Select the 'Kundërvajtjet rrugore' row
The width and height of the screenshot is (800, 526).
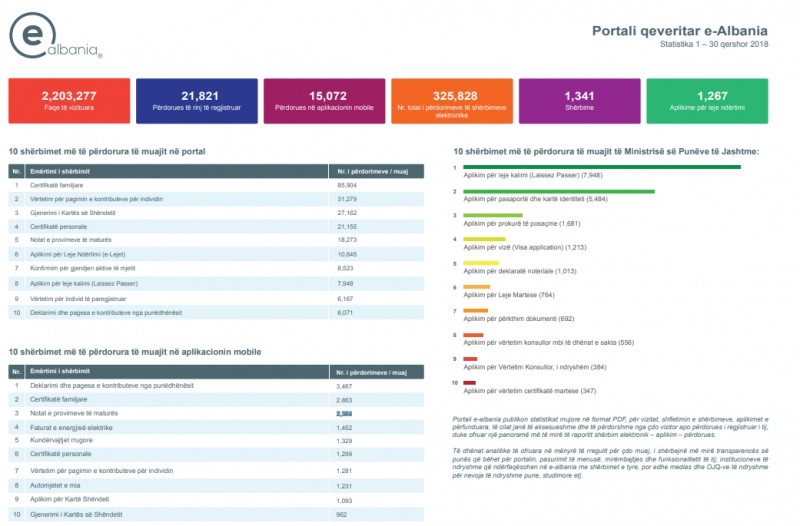click(x=216, y=440)
